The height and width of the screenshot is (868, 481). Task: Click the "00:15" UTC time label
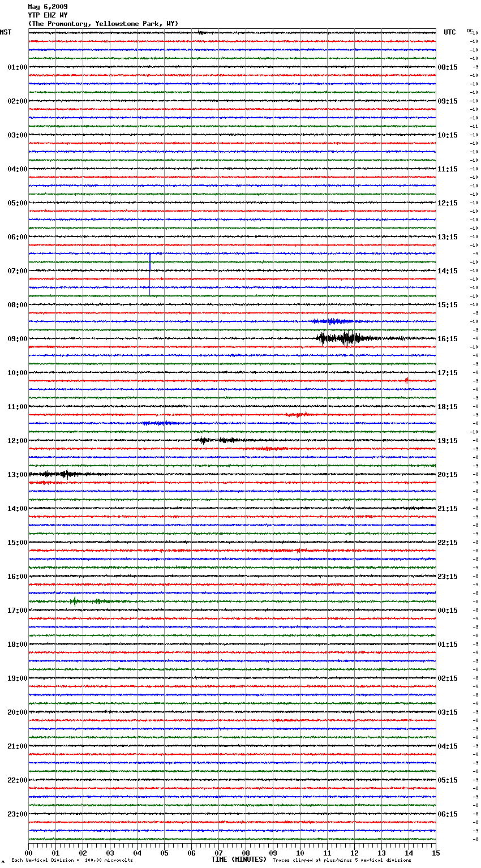coord(448,611)
